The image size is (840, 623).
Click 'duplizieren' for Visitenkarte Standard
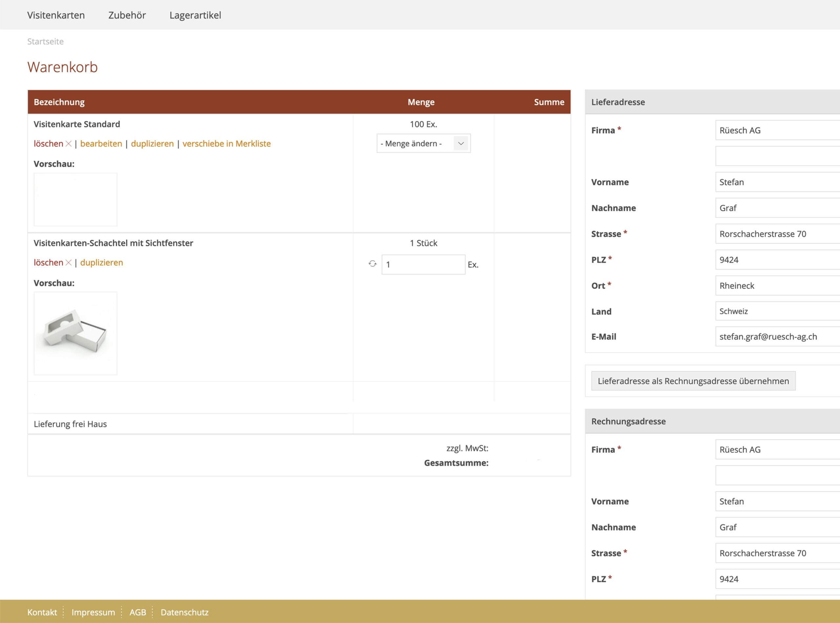click(x=152, y=144)
